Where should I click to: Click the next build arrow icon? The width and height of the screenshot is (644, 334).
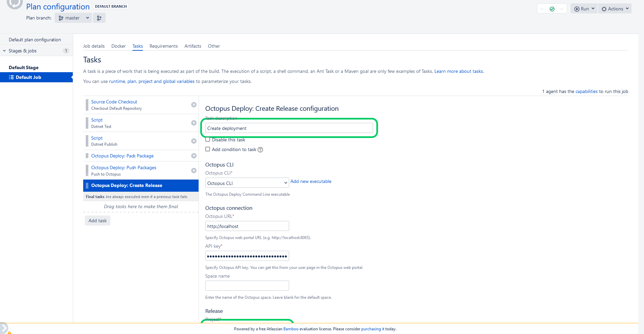coord(561,9)
